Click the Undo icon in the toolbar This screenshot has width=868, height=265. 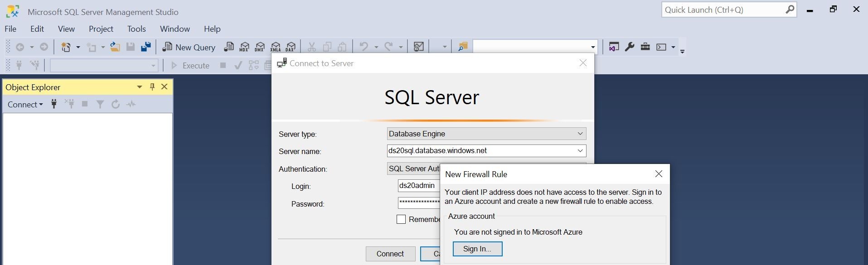364,47
